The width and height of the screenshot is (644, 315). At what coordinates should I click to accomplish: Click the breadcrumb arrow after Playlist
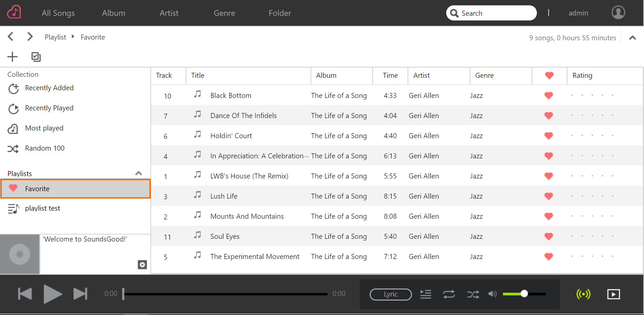pyautogui.click(x=73, y=37)
